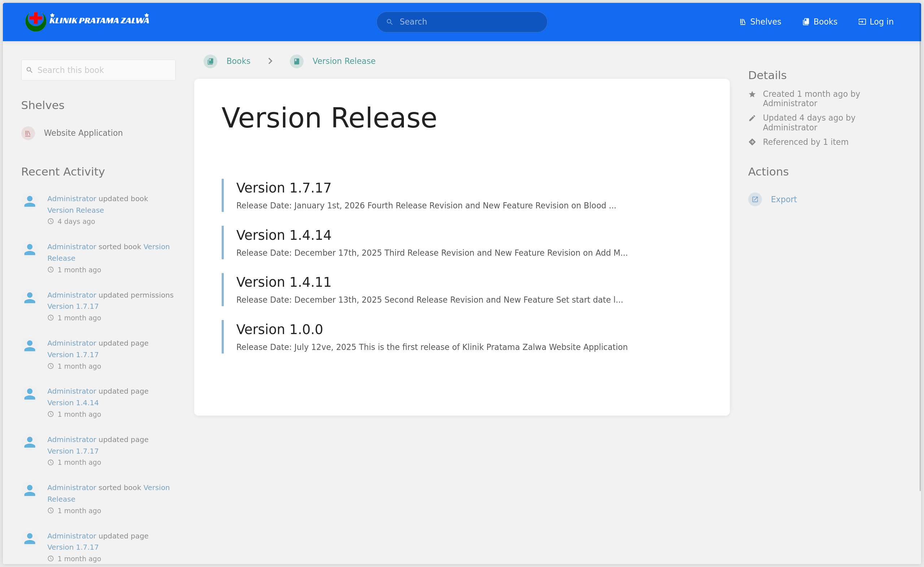Open the Version 1.7.17 page
The image size is (924, 567).
point(283,188)
